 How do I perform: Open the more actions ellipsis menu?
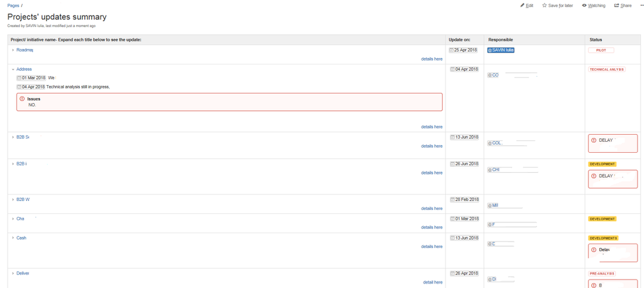(641, 5)
